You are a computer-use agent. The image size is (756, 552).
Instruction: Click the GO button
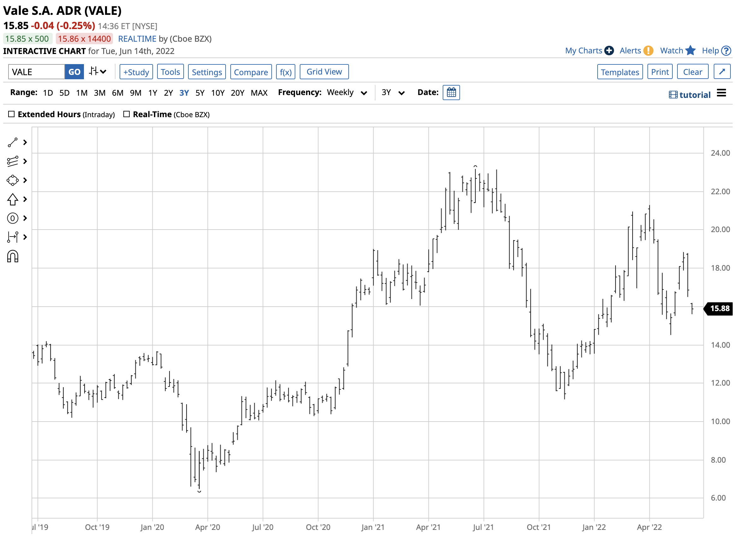pyautogui.click(x=74, y=72)
